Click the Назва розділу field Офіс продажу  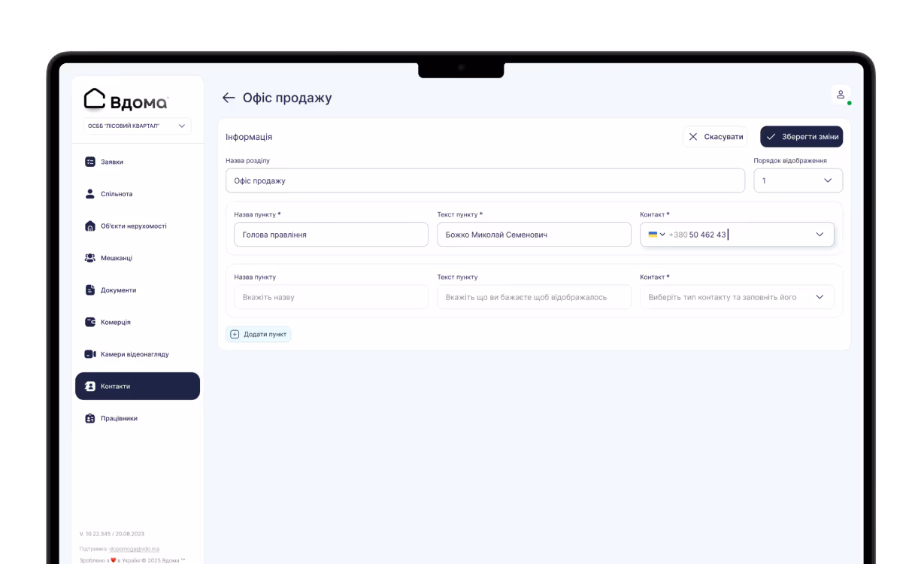point(485,180)
